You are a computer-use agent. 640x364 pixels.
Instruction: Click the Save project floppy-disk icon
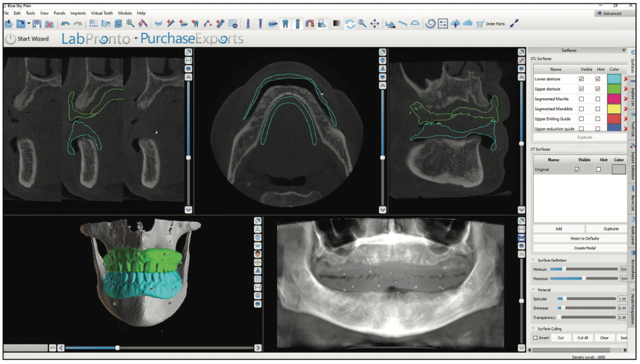(x=37, y=24)
